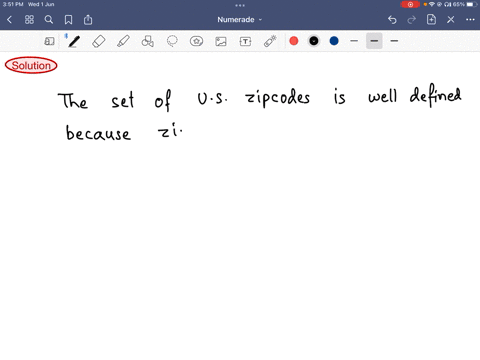This screenshot has height=360, width=480.
Task: Go back with the left chevron
Action: pos(9,20)
